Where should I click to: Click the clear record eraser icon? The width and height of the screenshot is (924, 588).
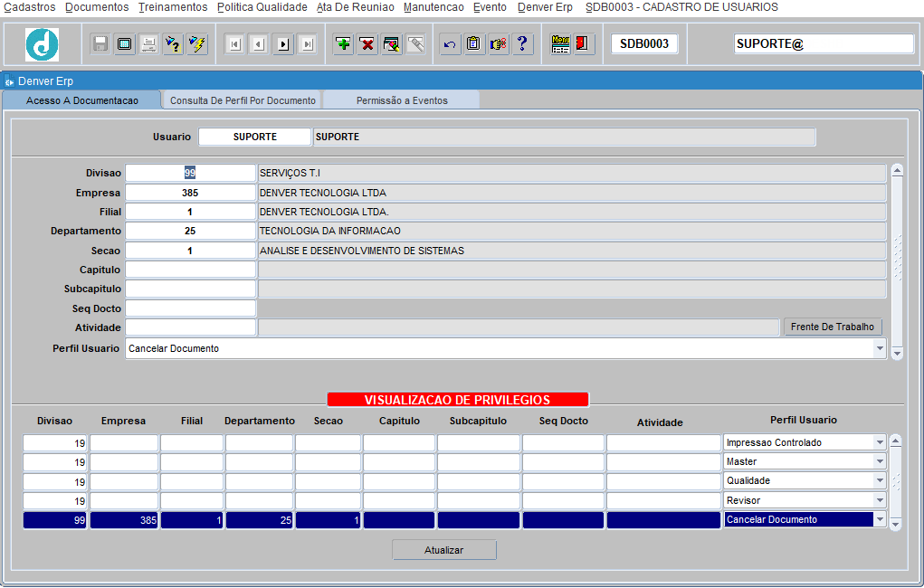391,44
